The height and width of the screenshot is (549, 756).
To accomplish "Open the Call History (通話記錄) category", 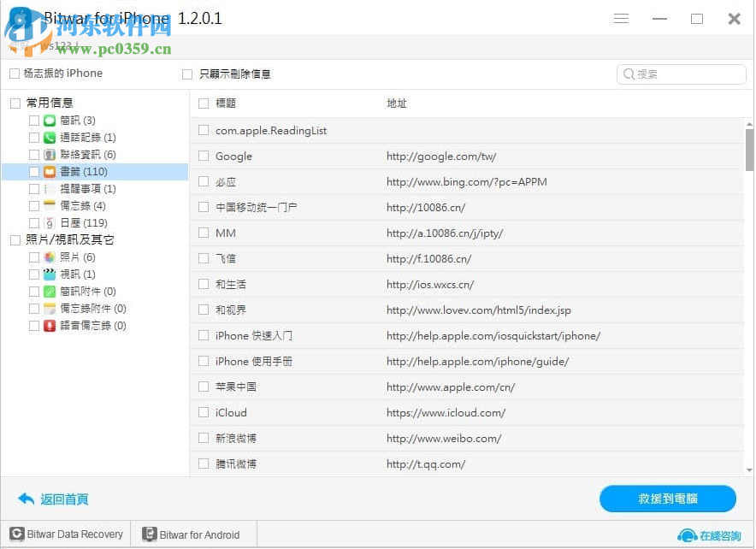I will coord(49,137).
